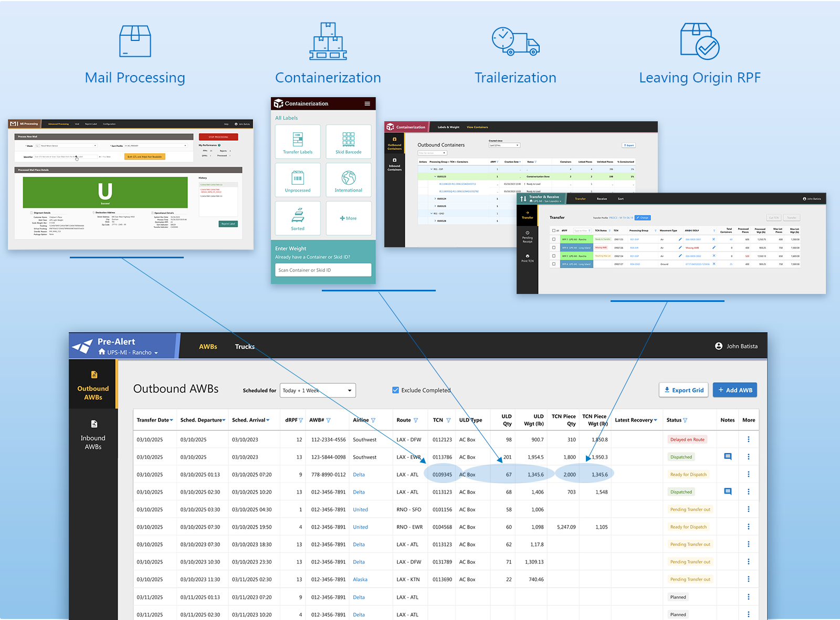Switch to the Trucks tab
This screenshot has width=840, height=620.
[245, 346]
